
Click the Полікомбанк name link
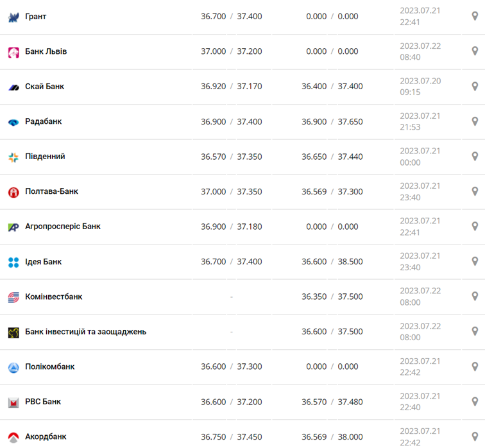click(49, 366)
